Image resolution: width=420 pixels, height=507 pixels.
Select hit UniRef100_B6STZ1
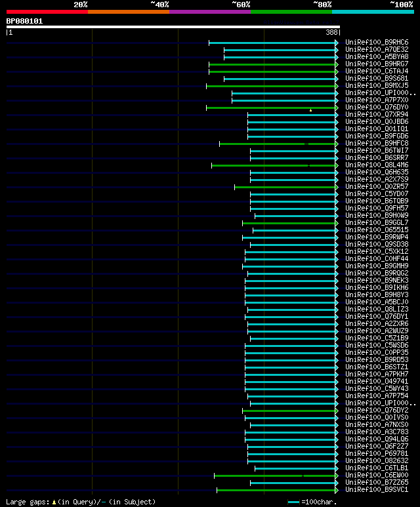pyautogui.click(x=377, y=367)
